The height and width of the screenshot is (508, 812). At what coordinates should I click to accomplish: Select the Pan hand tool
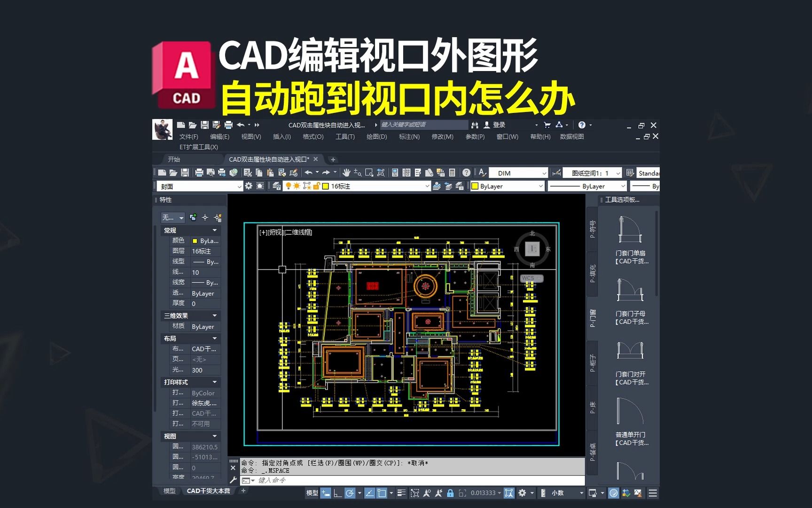[x=346, y=173]
